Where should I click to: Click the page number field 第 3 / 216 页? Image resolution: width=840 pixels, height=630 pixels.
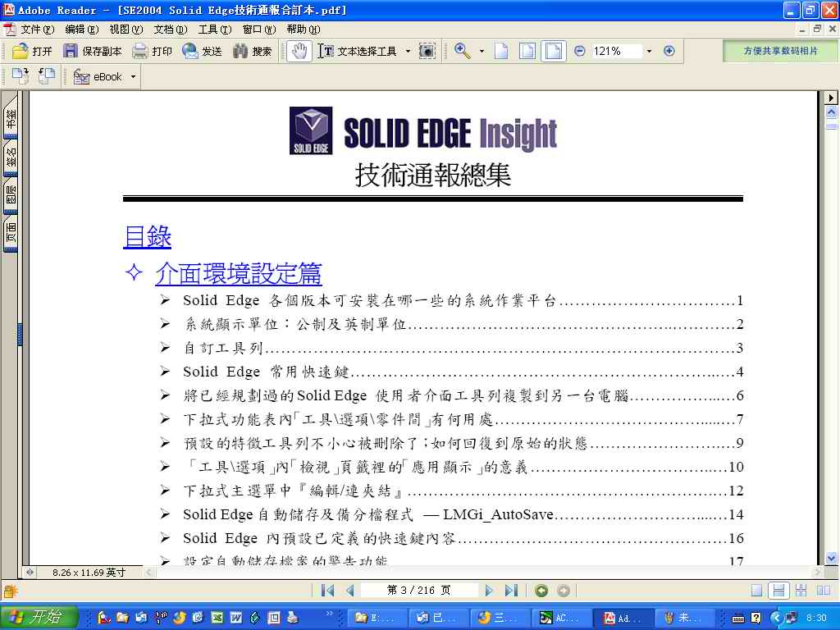[x=419, y=591]
